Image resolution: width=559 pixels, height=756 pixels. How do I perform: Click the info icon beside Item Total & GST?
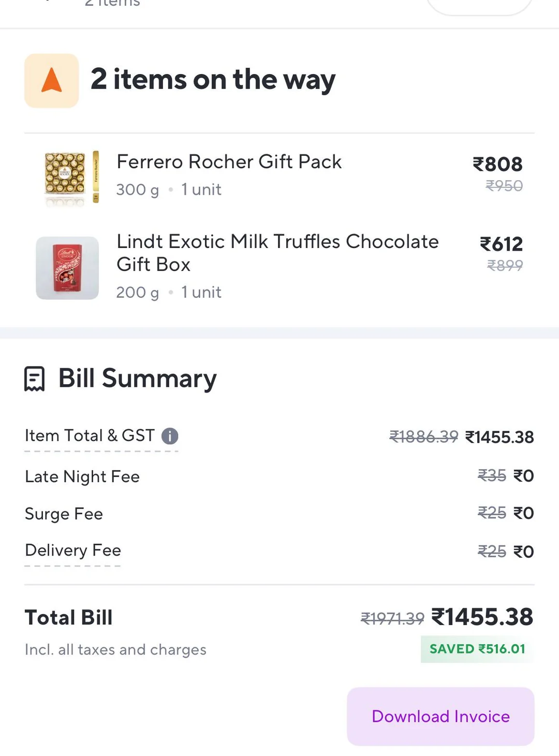pyautogui.click(x=170, y=436)
